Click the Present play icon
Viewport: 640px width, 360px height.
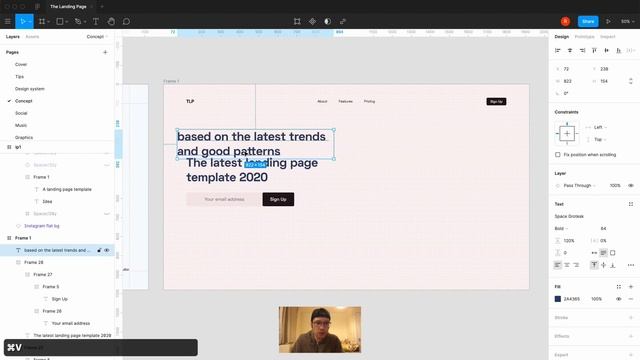(x=608, y=21)
